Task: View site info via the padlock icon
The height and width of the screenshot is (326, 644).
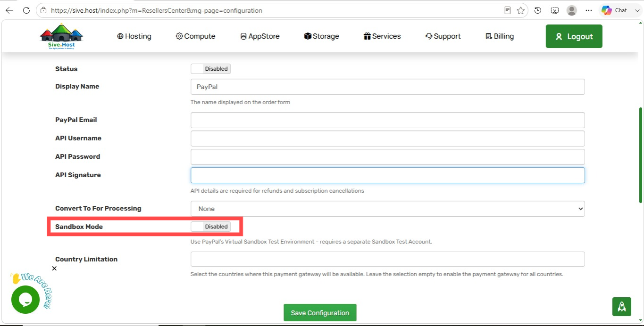Action: [43, 10]
